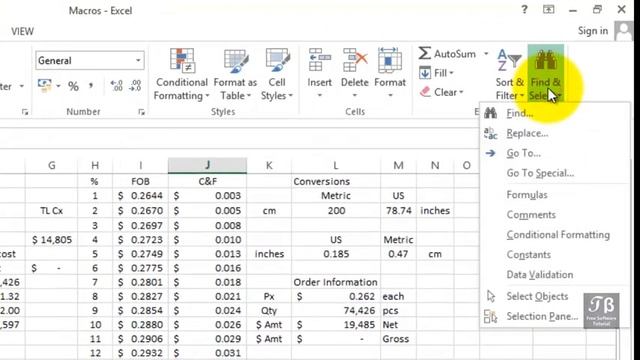Click cell with text 'Conversions'

336,181
